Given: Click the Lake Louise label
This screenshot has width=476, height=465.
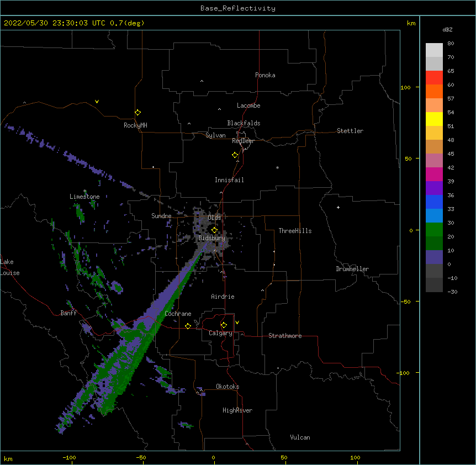Looking at the screenshot, I should coord(9,267).
